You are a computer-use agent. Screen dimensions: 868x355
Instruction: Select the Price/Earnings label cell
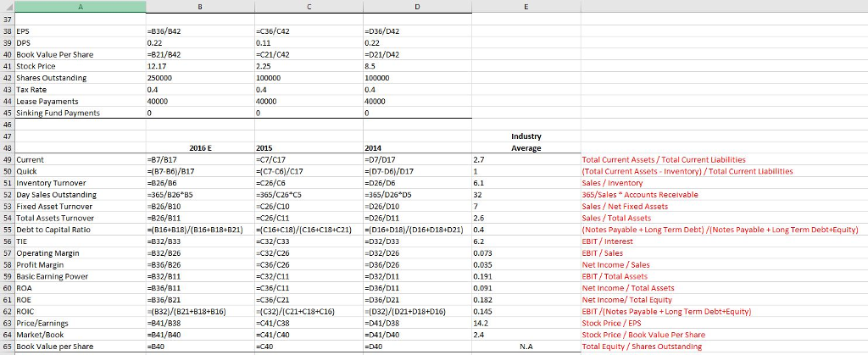pyautogui.click(x=81, y=323)
